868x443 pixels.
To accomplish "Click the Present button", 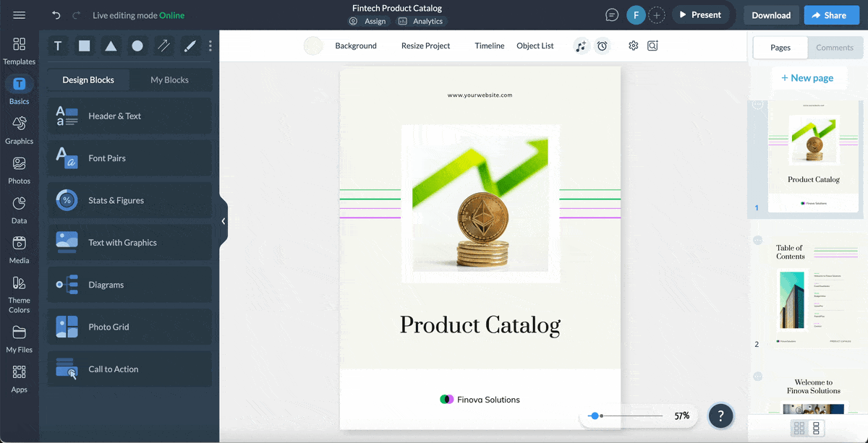I will 701,14.
